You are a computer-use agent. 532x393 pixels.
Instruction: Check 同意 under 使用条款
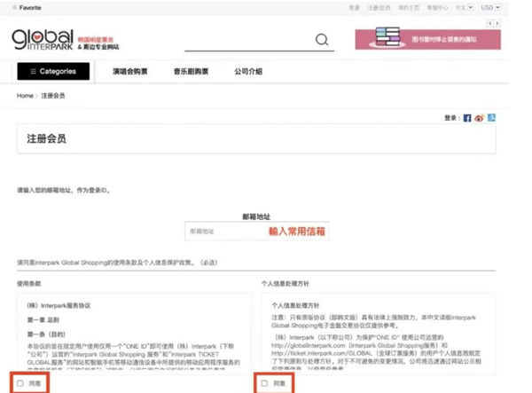point(20,383)
